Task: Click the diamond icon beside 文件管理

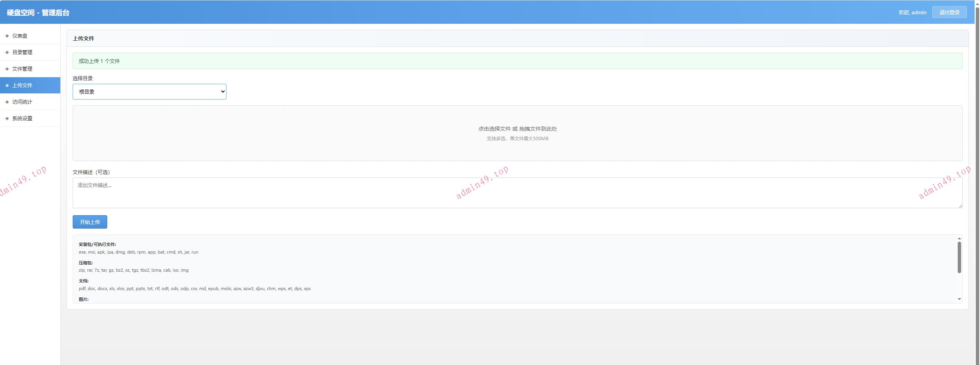Action: [x=7, y=69]
